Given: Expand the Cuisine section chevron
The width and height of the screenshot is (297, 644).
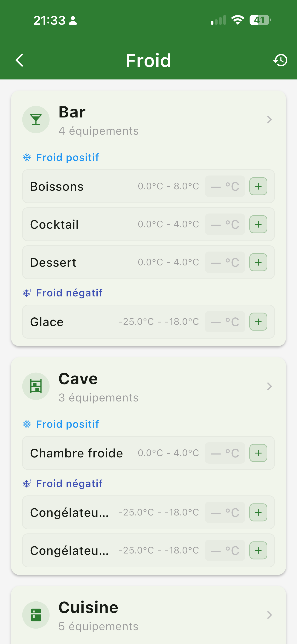Looking at the screenshot, I should click(269, 615).
